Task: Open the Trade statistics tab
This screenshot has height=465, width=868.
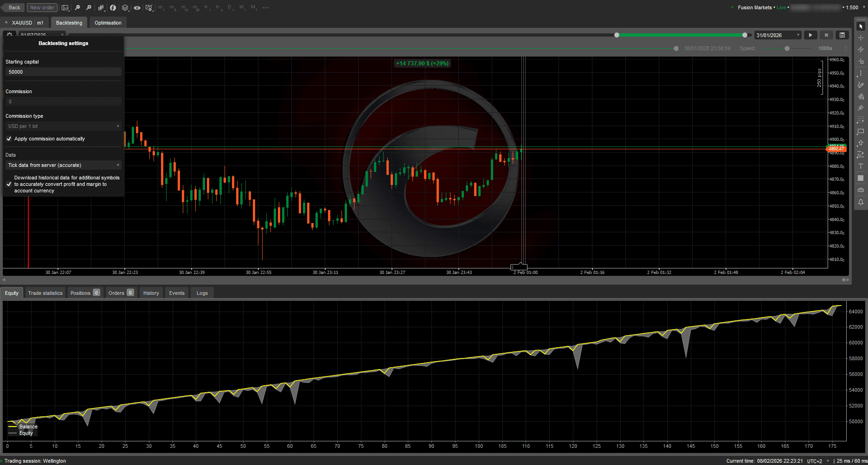Action: [x=45, y=293]
